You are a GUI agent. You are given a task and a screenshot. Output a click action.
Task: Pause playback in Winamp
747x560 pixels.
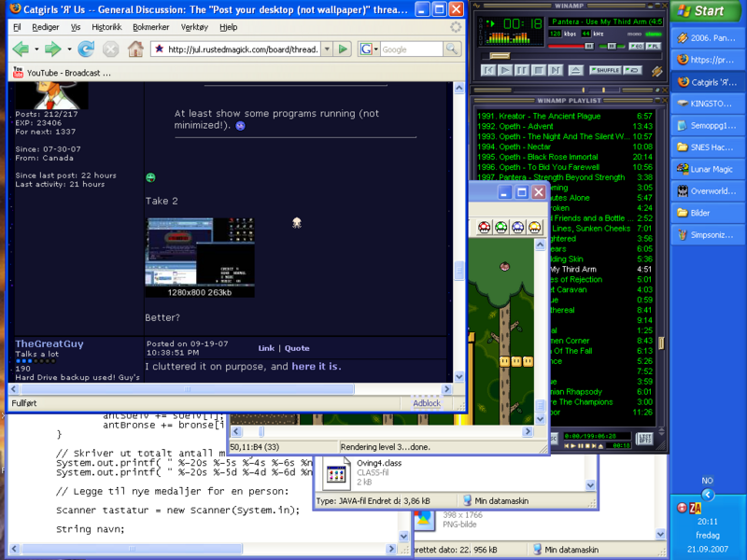522,70
